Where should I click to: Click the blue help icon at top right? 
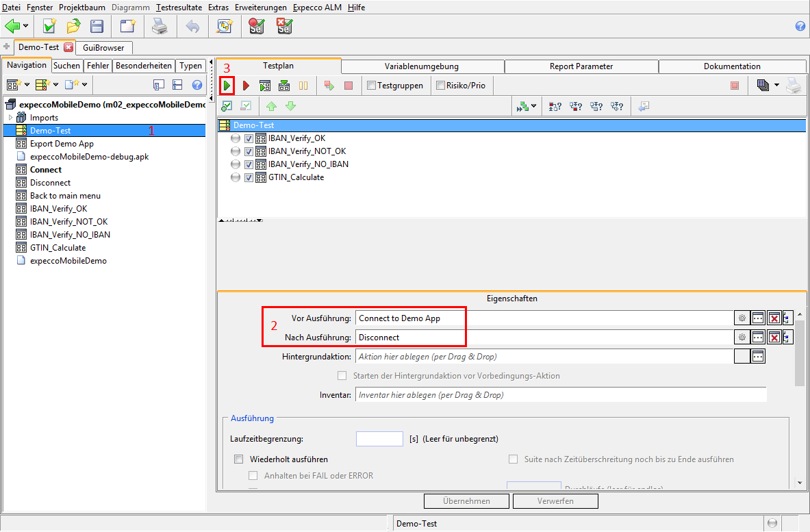coord(800,27)
